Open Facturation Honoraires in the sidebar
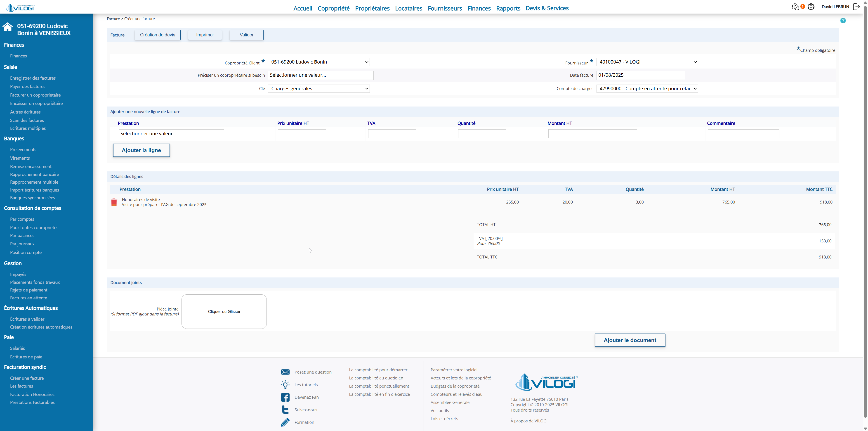Screen dimensions: 868x431 32,395
